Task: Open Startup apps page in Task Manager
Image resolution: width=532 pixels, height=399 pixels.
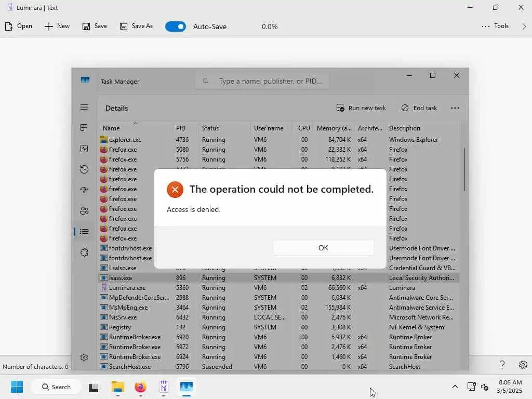Action: (x=84, y=190)
